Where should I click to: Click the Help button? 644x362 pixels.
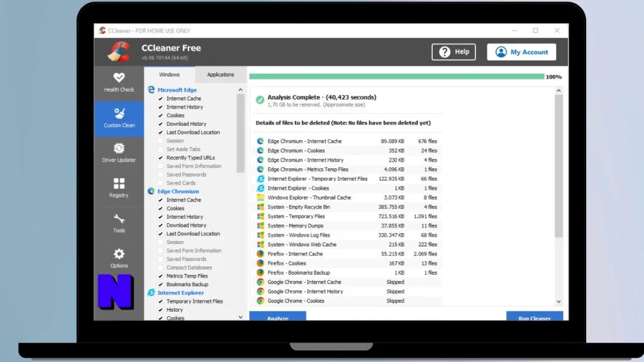click(454, 52)
